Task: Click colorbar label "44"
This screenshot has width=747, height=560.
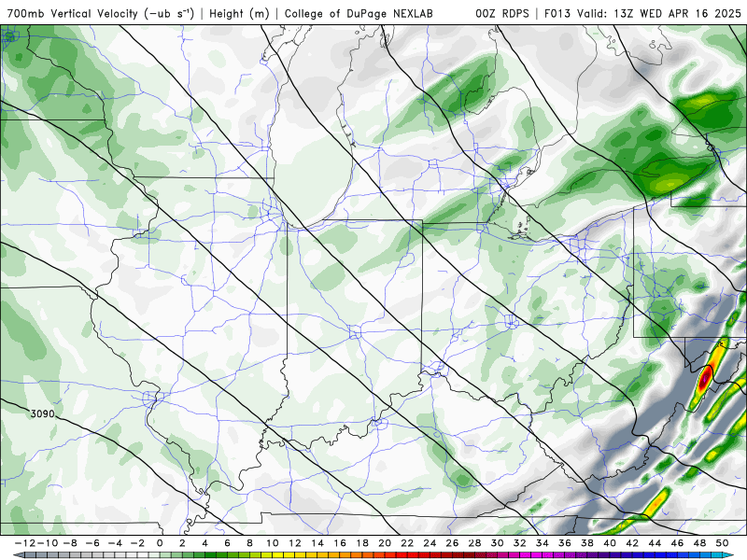Action: click(655, 543)
